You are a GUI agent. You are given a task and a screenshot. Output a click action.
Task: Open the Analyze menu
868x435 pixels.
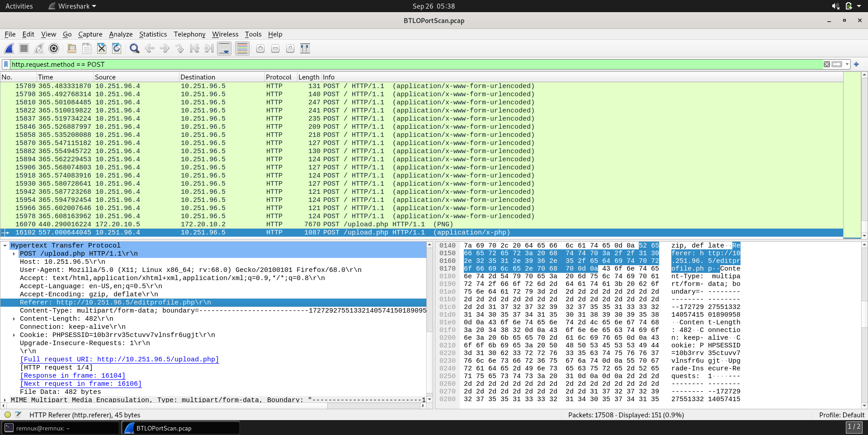click(x=121, y=34)
